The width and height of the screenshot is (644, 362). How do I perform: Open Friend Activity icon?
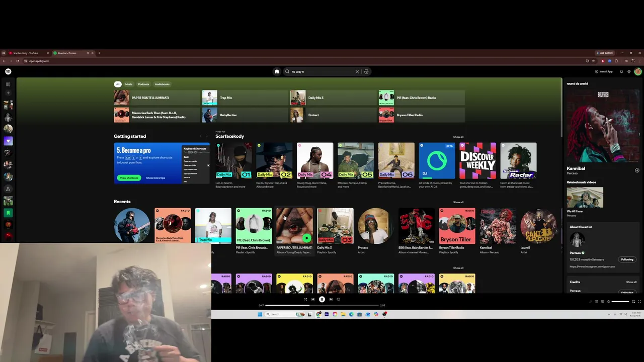tap(629, 71)
